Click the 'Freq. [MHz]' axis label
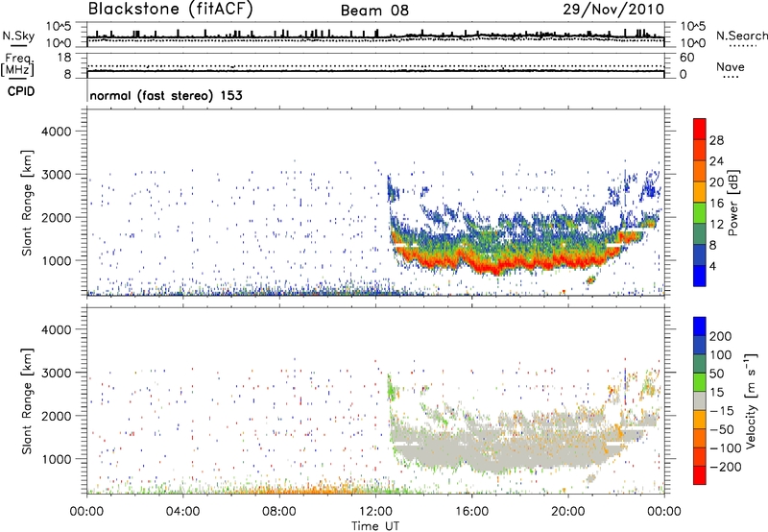The height and width of the screenshot is (532, 768). coord(18,65)
